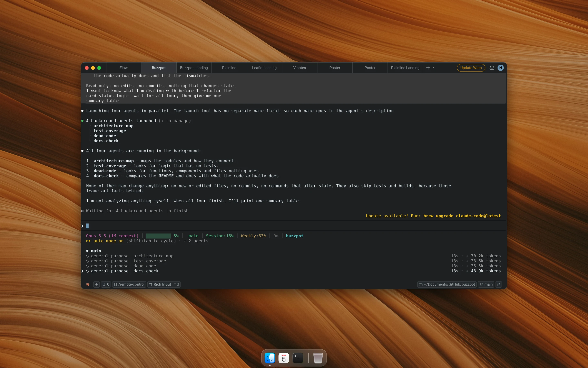Screen dimensions: 588x368
Task: Open the inbox tray icon in the title bar
Action: (492, 68)
